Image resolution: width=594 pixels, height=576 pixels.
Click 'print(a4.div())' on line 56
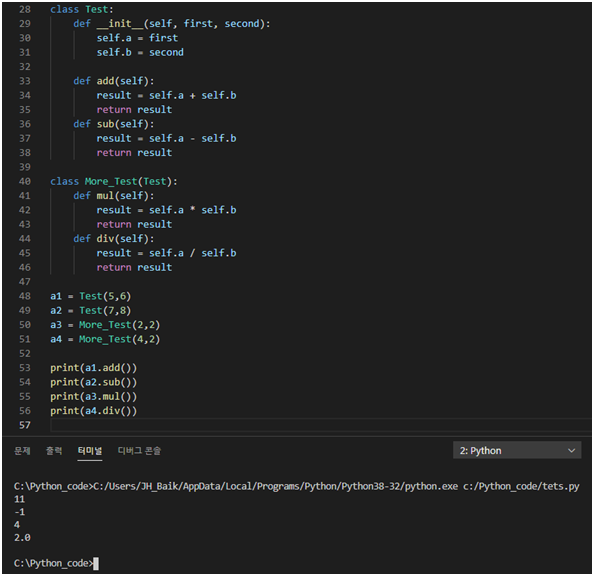pyautogui.click(x=94, y=411)
